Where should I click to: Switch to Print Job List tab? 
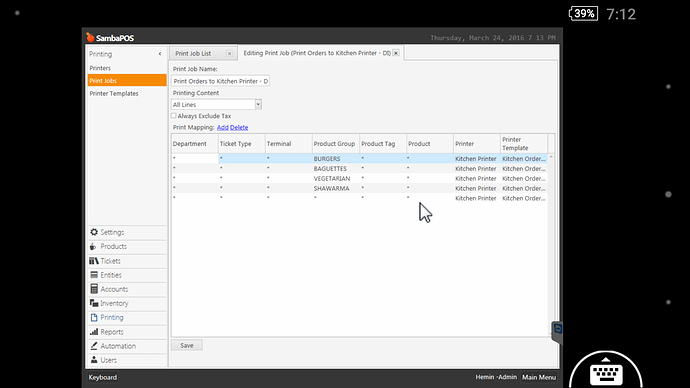pos(193,53)
